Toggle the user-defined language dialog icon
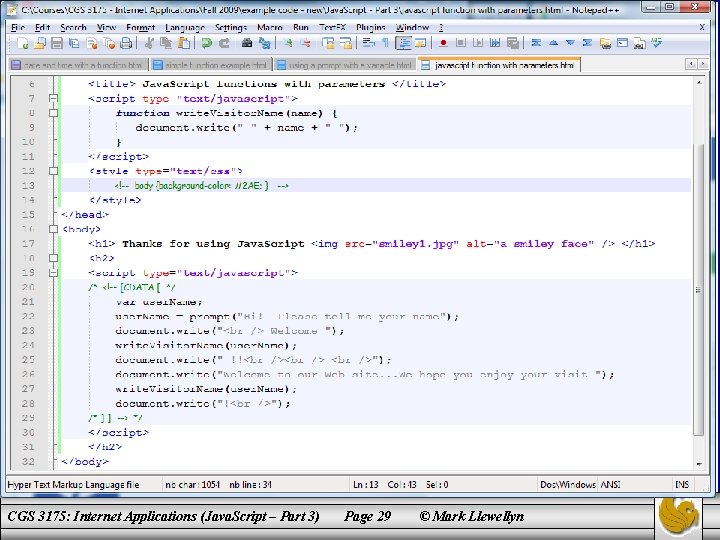720x540 pixels. point(420,43)
